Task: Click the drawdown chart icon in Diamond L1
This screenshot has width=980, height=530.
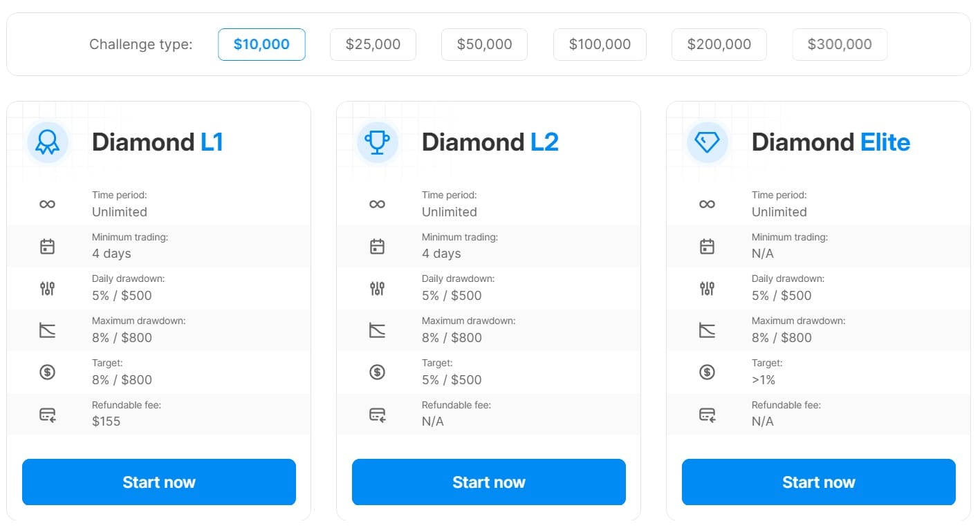Action: (47, 330)
